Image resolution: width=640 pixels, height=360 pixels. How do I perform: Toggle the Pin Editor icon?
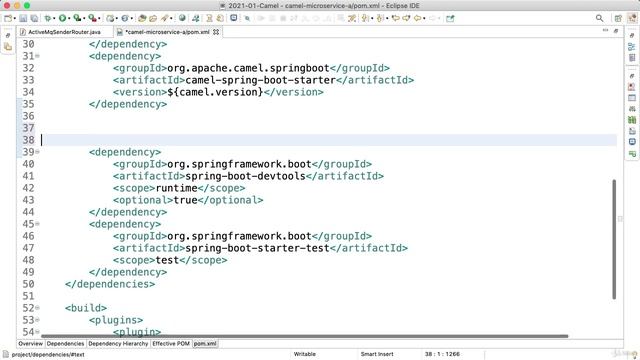pos(450,18)
